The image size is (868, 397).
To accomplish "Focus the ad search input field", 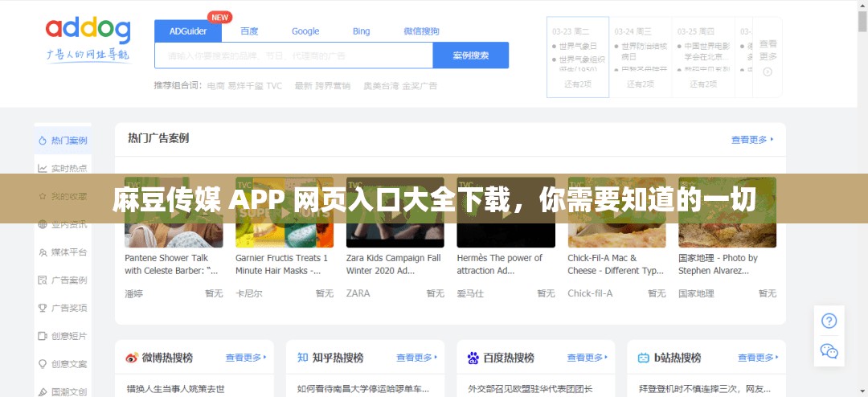I will (x=293, y=55).
